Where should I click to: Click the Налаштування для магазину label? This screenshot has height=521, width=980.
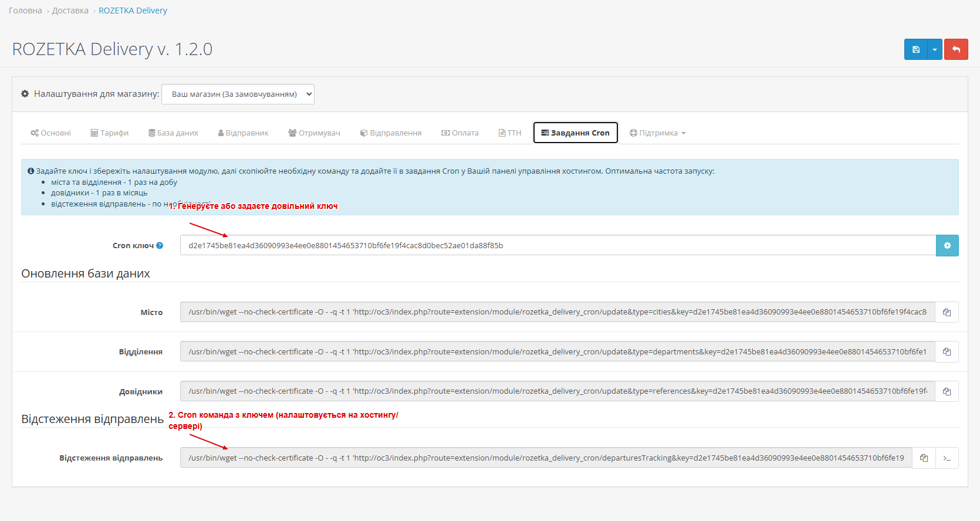click(x=96, y=94)
